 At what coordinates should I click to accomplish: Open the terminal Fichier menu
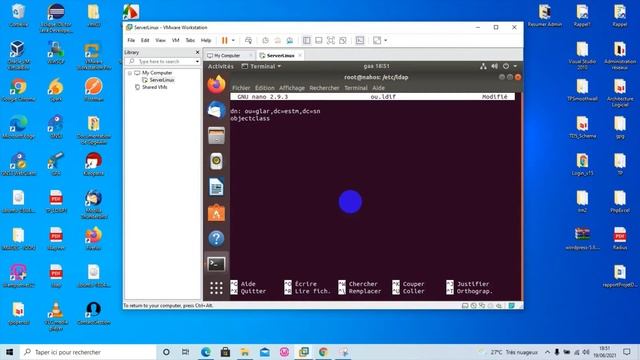(241, 88)
